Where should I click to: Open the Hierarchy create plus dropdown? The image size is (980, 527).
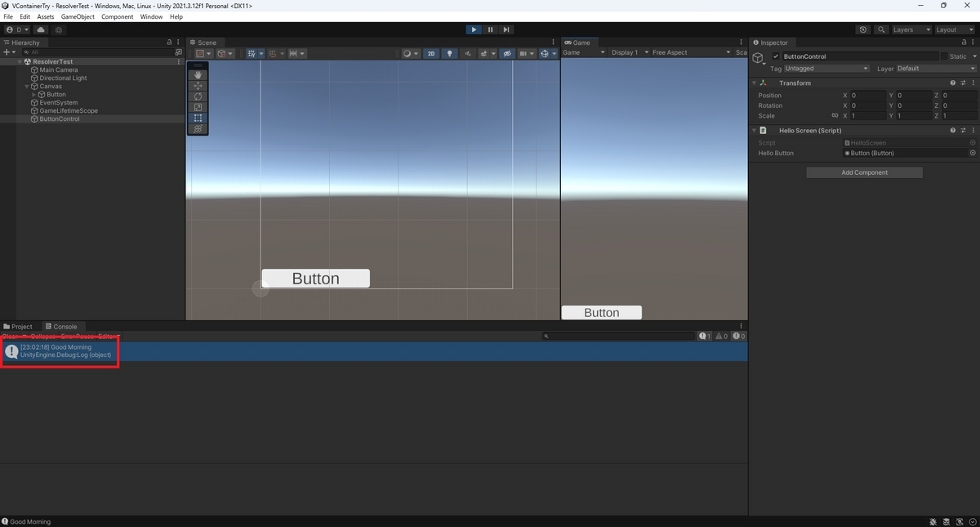[x=9, y=51]
